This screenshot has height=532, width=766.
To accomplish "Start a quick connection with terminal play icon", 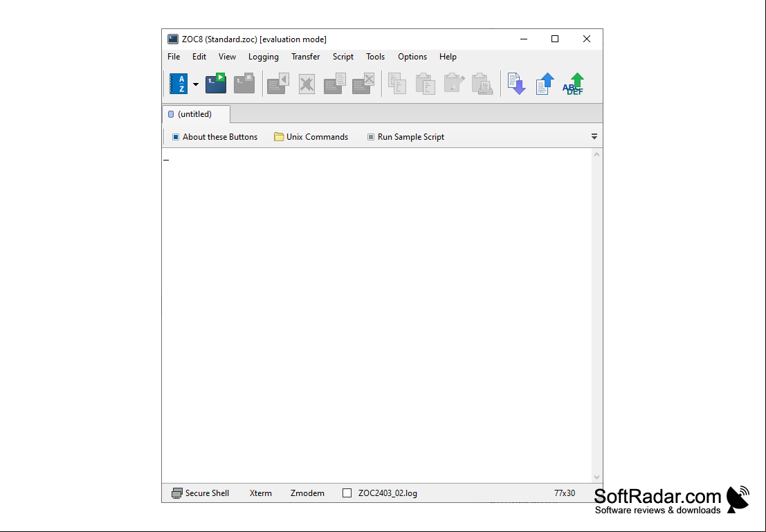I will (215, 84).
